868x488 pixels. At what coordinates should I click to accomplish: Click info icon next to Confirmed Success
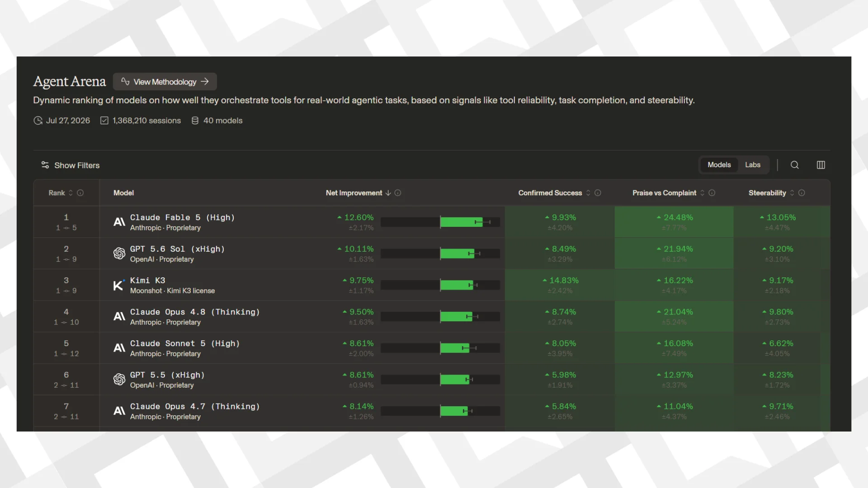(x=598, y=193)
